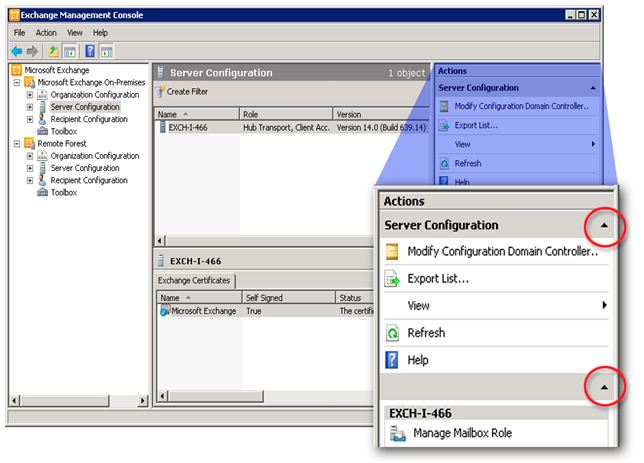The image size is (644, 463).
Task: Click right arrow of tree scrollbar
Action: 143,401
